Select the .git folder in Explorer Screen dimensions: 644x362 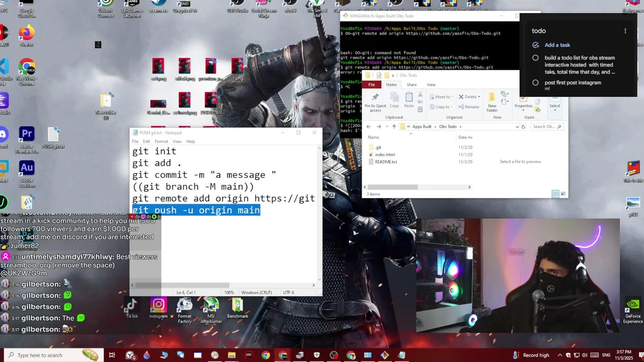tap(378, 147)
